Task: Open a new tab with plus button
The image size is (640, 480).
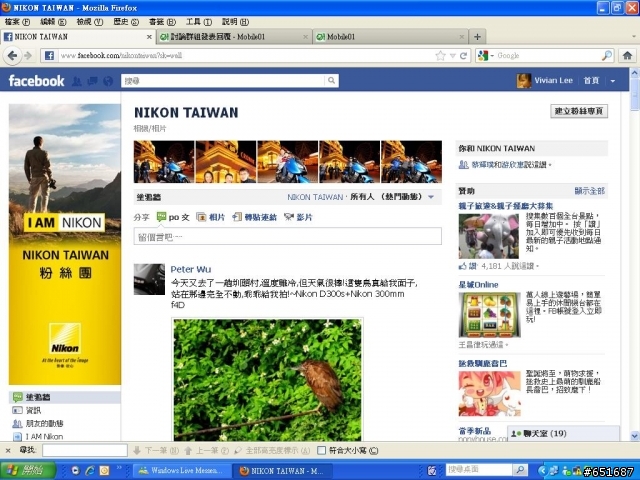Action: tap(477, 37)
